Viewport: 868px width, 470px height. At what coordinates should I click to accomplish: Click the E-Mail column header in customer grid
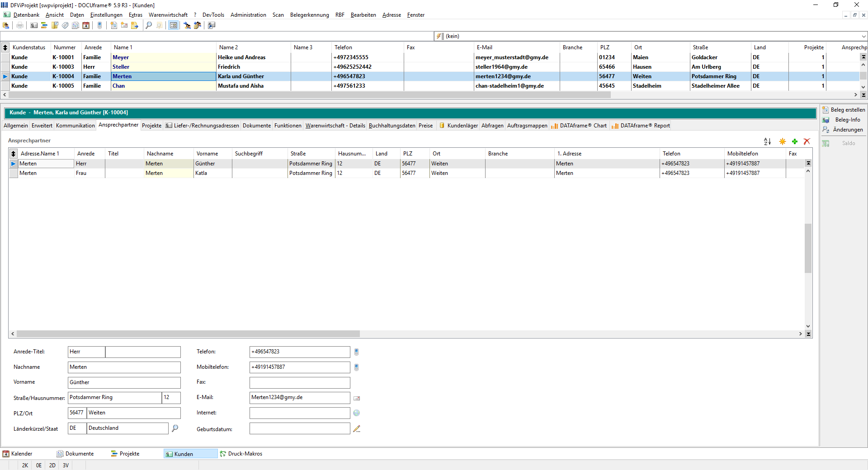pos(517,47)
